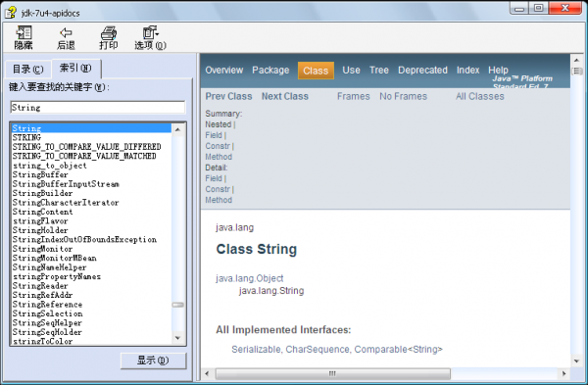Click the horizontal scrollbar thumb in content pane

(332, 373)
